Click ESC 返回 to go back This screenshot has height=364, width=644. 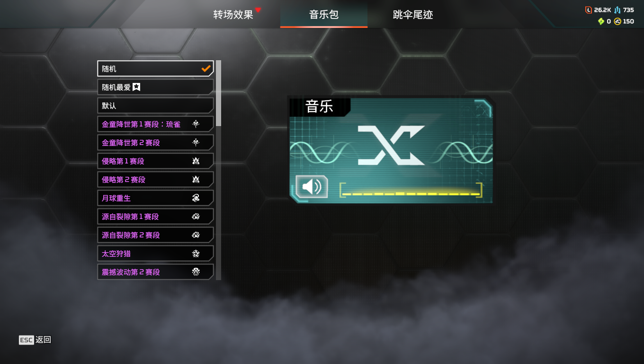[x=35, y=340]
